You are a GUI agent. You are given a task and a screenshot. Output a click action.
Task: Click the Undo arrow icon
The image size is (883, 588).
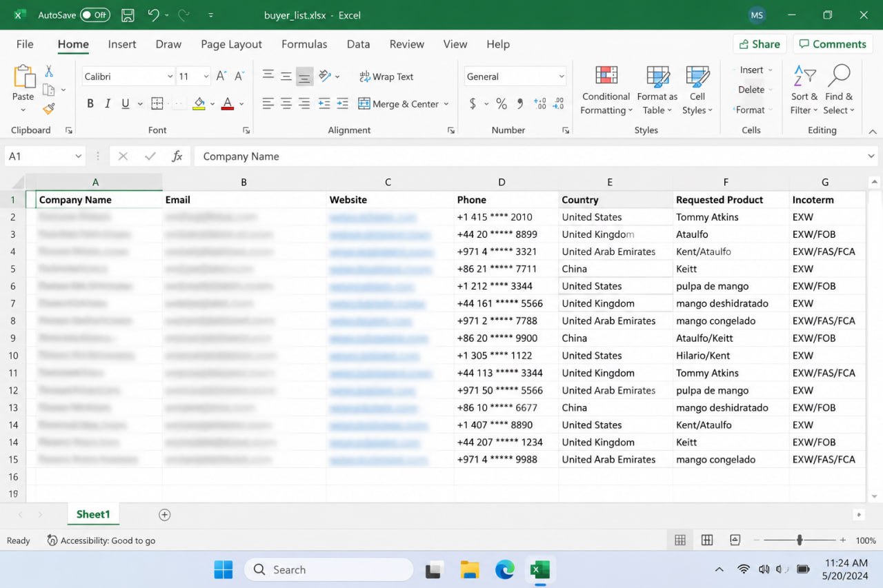point(153,15)
